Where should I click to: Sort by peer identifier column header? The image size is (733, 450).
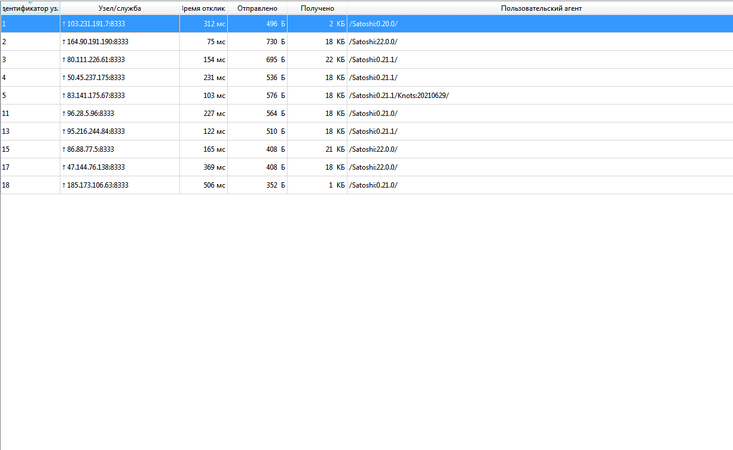(x=30, y=8)
